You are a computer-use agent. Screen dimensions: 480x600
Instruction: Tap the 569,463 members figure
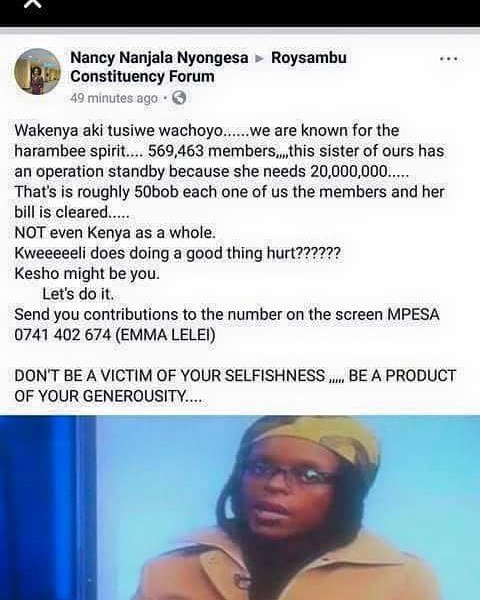[209, 151]
